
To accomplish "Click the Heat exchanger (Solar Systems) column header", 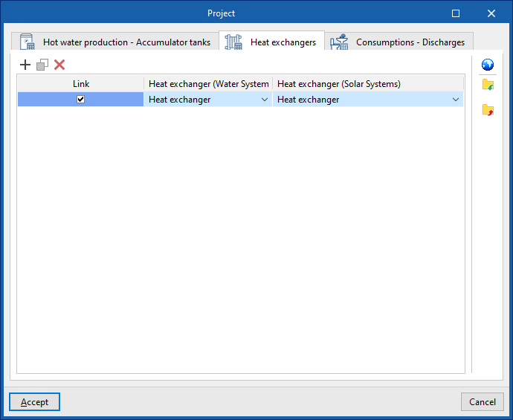I will (x=368, y=84).
